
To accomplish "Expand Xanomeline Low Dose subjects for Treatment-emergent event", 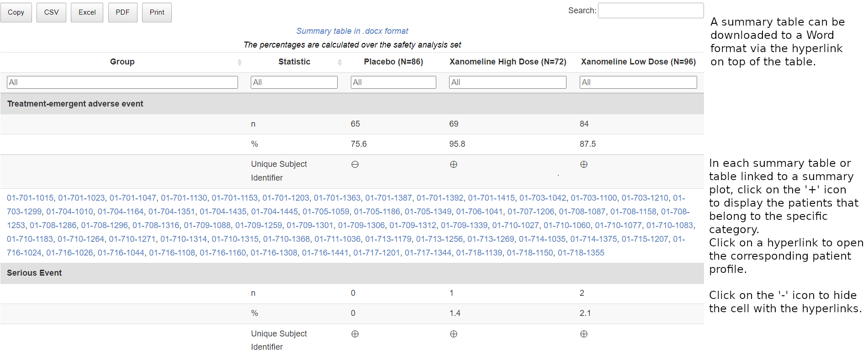I will point(584,165).
